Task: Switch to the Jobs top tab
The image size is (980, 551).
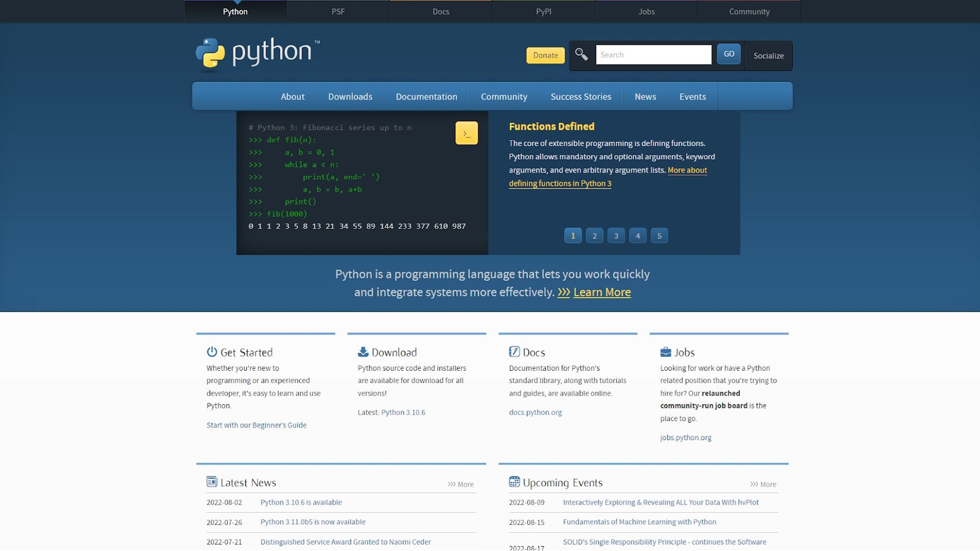Action: (647, 11)
